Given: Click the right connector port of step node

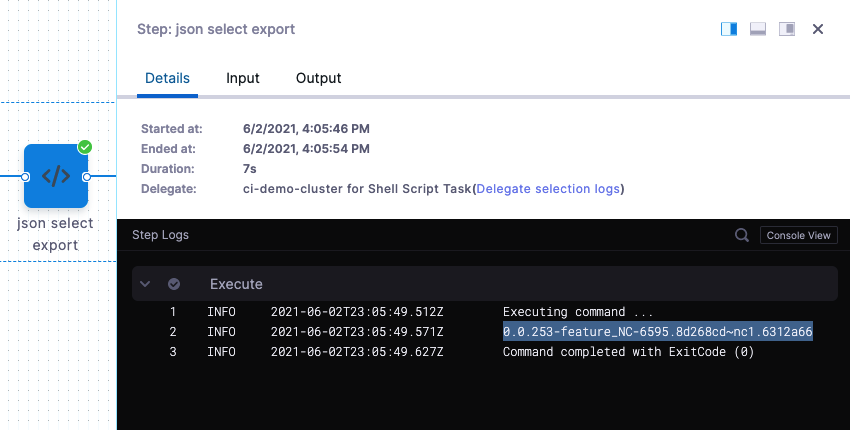Looking at the screenshot, I should (x=87, y=176).
